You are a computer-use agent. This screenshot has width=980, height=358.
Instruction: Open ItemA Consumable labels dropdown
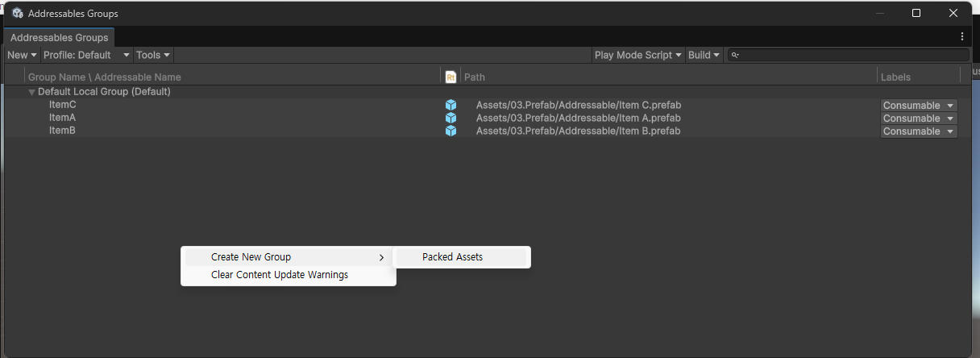pos(918,119)
